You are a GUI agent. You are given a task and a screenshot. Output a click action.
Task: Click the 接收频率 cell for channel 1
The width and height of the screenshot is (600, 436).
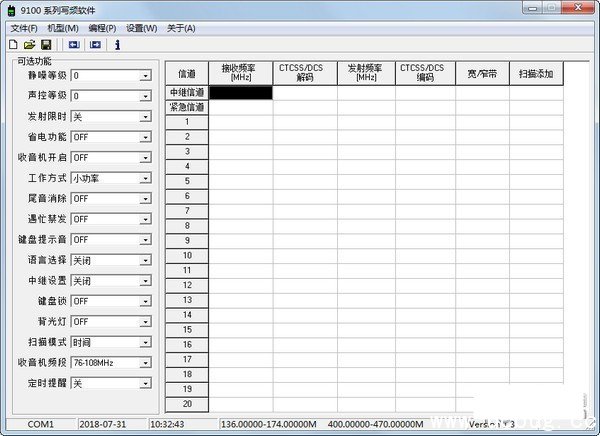[x=240, y=122]
